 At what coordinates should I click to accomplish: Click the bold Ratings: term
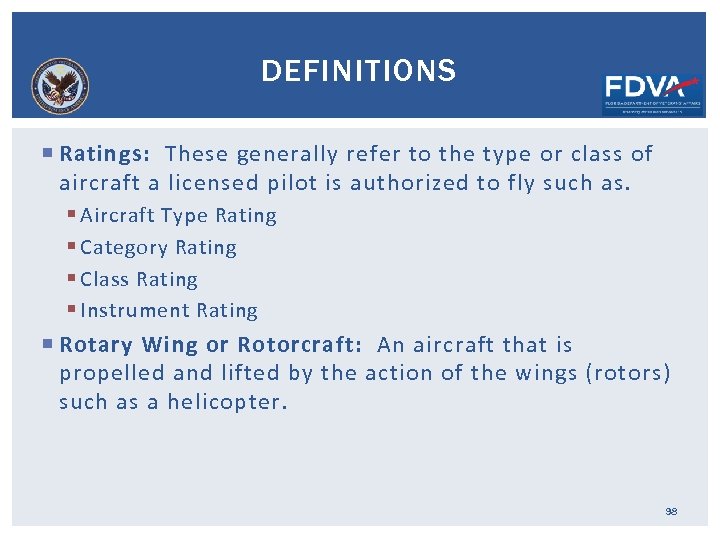click(105, 154)
